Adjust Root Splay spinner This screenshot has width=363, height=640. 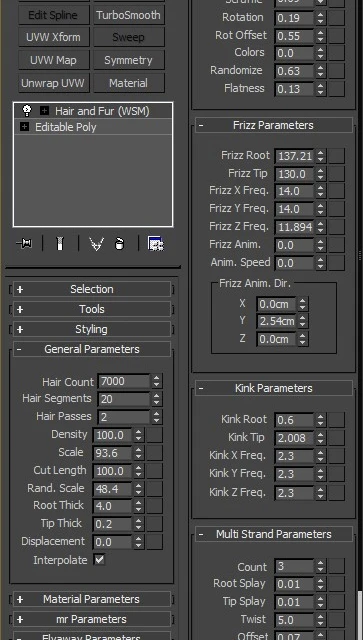321,584
